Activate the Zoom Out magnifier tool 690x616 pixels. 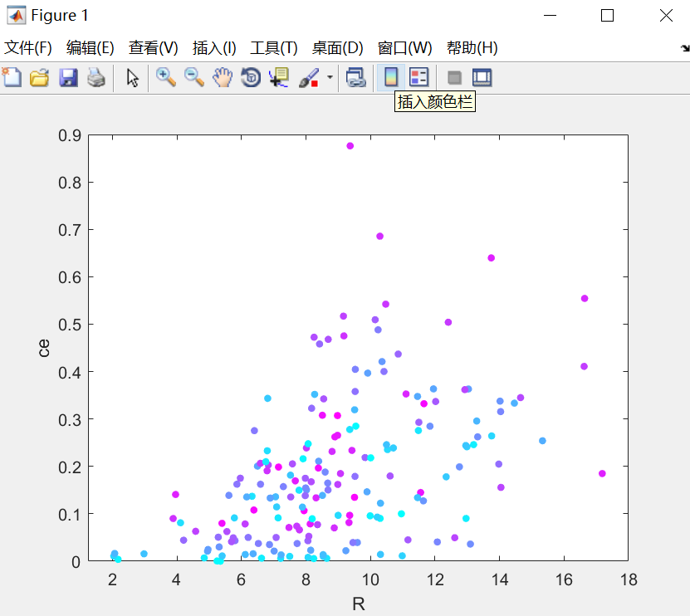pyautogui.click(x=194, y=77)
